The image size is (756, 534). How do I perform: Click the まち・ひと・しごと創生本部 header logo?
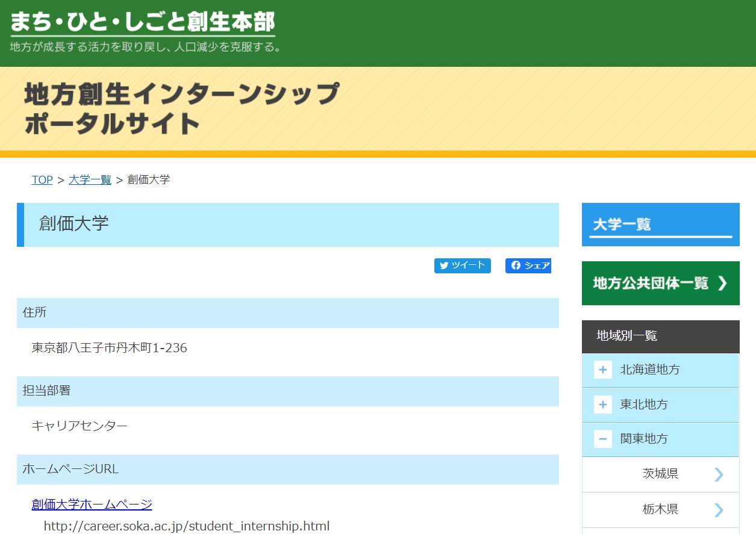(143, 22)
